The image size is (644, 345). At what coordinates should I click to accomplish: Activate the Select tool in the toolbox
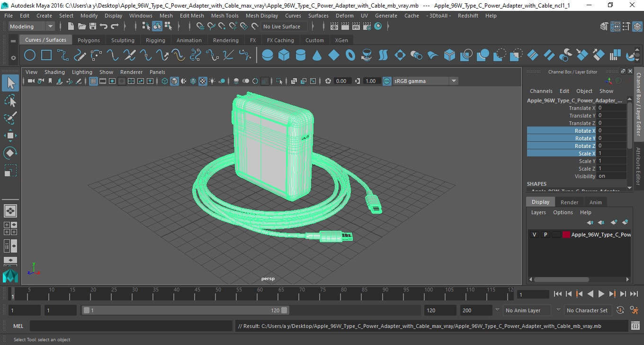tap(10, 83)
